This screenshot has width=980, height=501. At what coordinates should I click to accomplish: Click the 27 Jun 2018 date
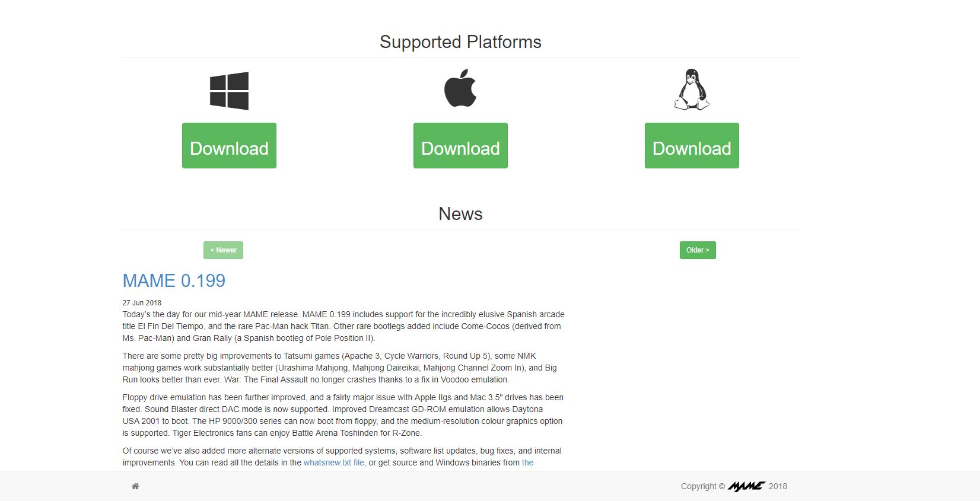click(142, 302)
